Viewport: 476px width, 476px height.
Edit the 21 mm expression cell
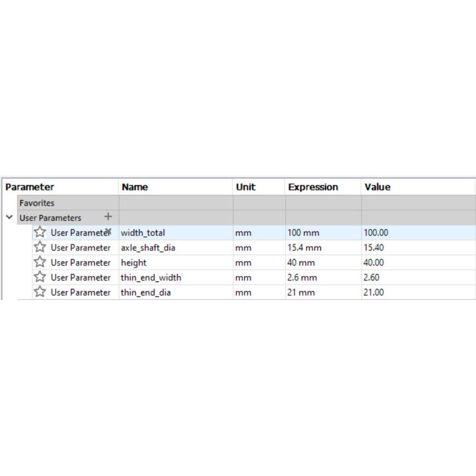tap(323, 292)
